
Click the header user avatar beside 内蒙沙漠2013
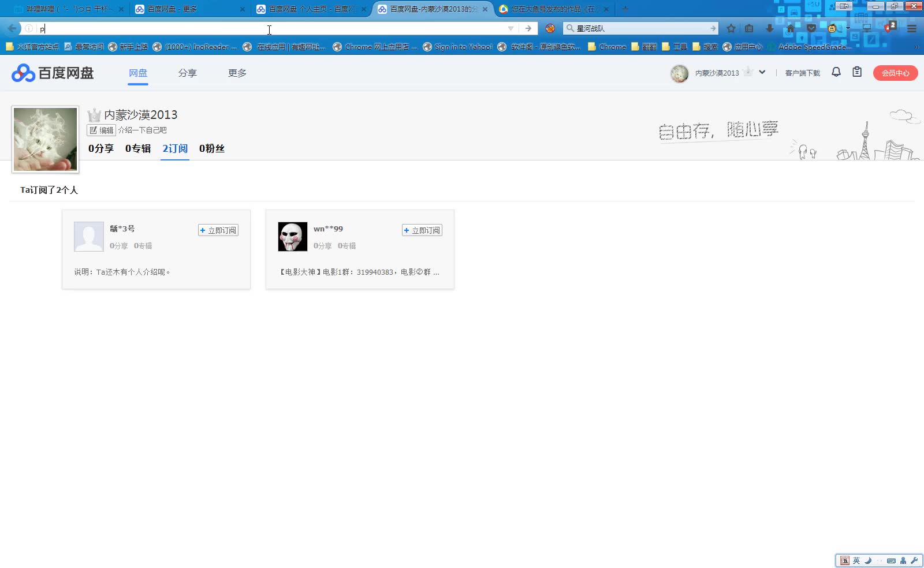tap(679, 73)
